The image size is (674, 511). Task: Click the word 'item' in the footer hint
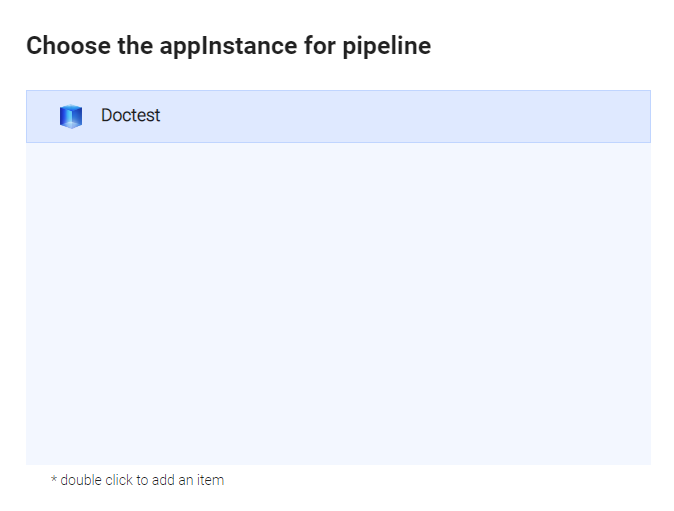click(x=210, y=480)
